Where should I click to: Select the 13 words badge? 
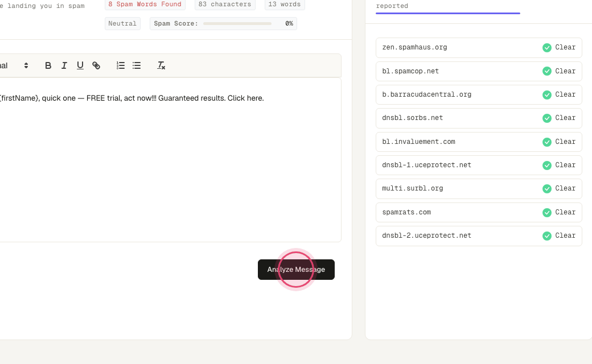tap(284, 4)
